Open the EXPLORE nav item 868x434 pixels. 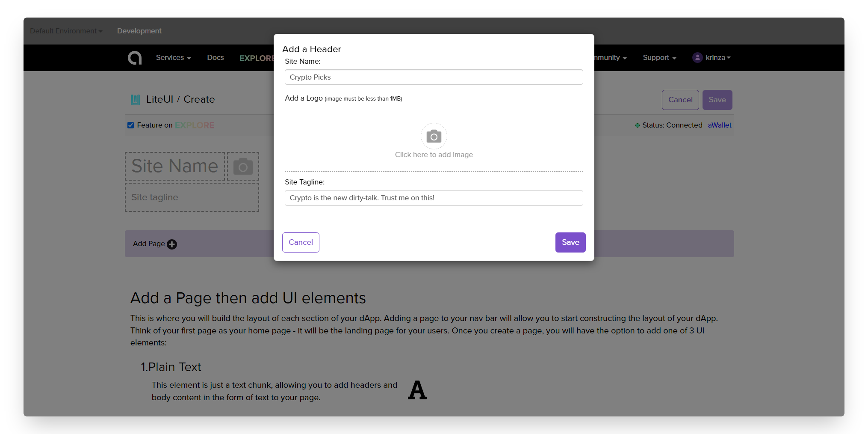257,58
